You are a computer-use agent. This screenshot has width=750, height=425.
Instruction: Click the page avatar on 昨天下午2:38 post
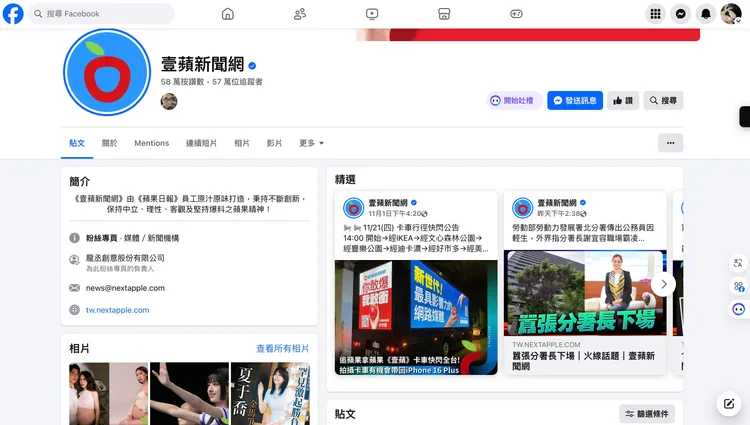coord(522,208)
